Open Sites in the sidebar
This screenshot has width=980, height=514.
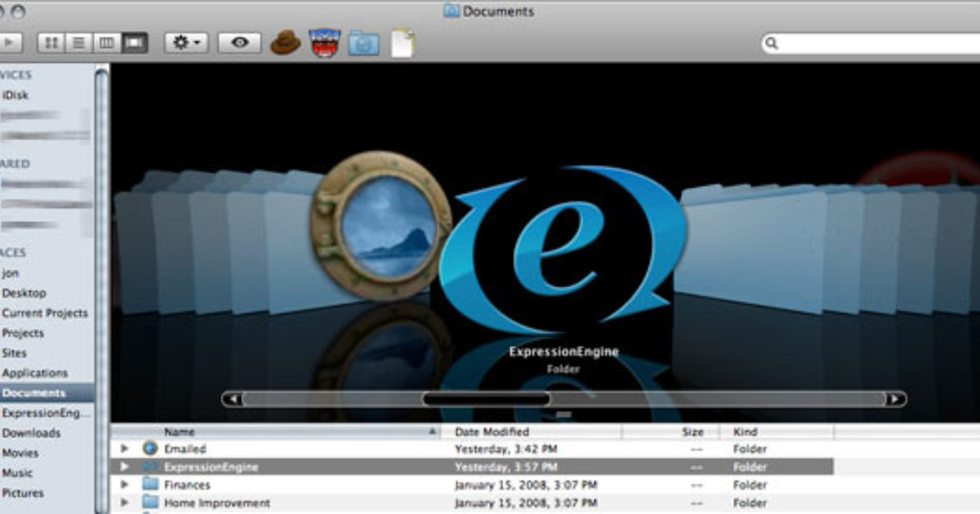coord(14,353)
